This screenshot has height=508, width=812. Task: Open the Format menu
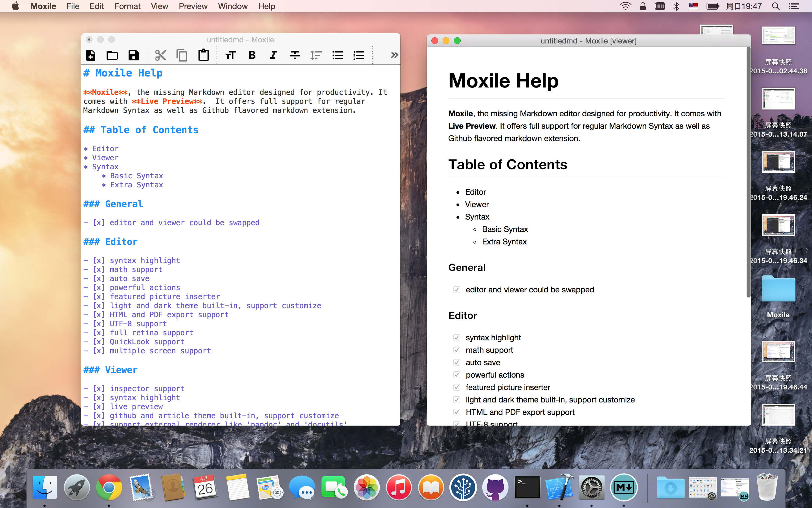point(127,6)
